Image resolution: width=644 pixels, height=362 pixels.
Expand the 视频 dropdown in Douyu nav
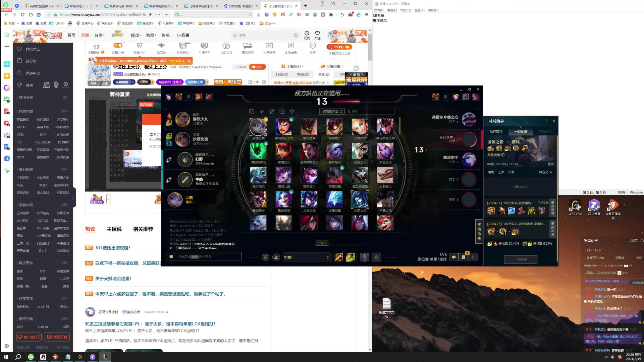(136, 35)
